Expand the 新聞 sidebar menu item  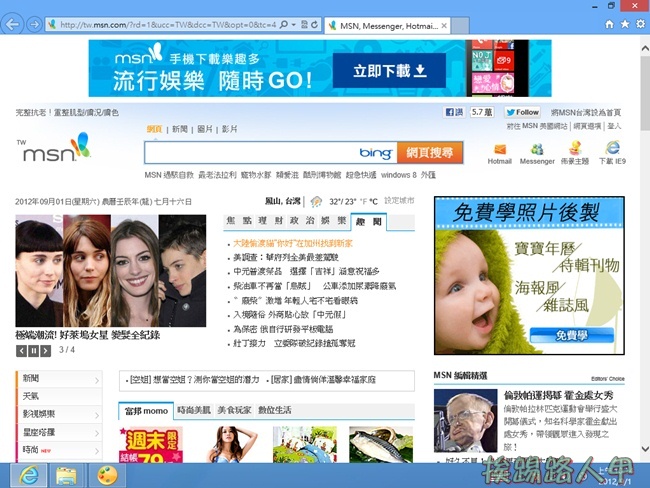(x=59, y=379)
